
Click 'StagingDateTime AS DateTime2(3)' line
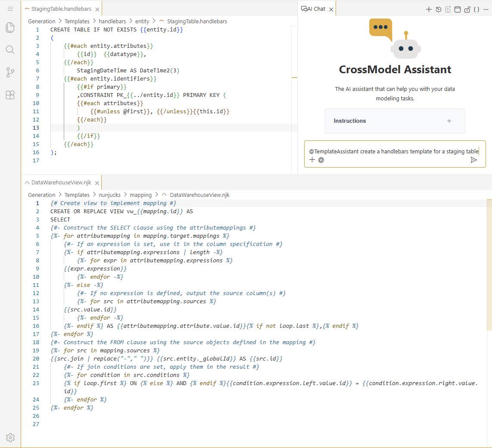point(128,71)
